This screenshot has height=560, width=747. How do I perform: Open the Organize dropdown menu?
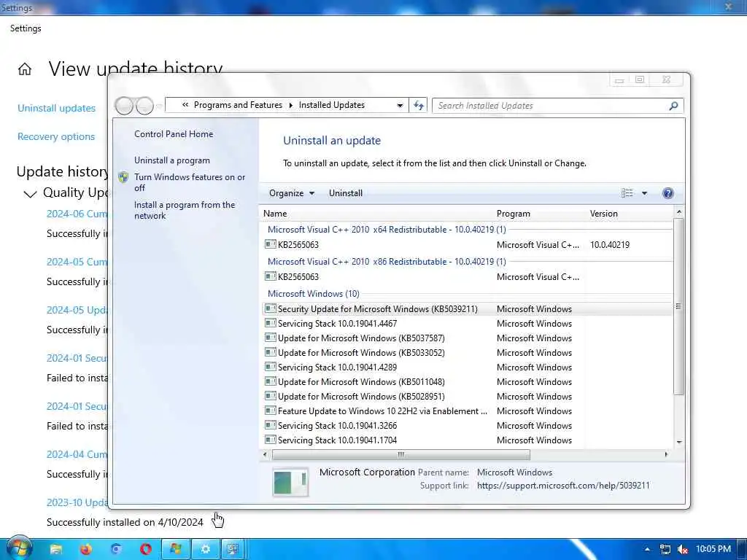tap(292, 192)
